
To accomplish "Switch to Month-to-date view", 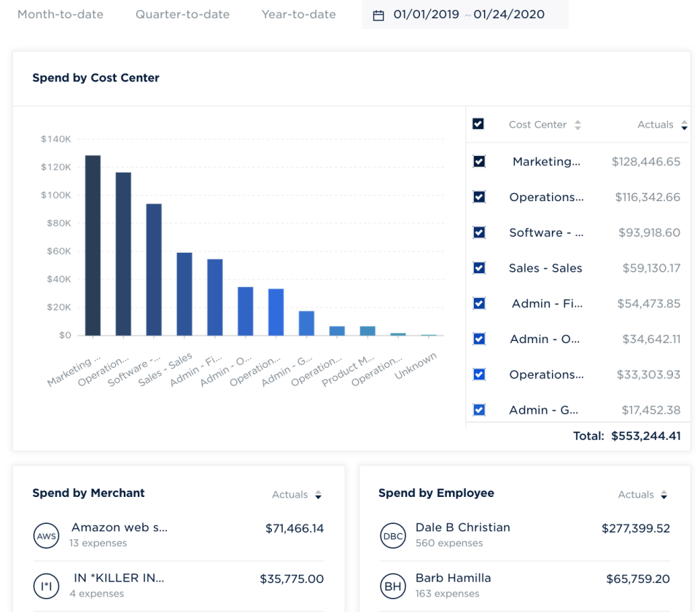I will coord(61,14).
